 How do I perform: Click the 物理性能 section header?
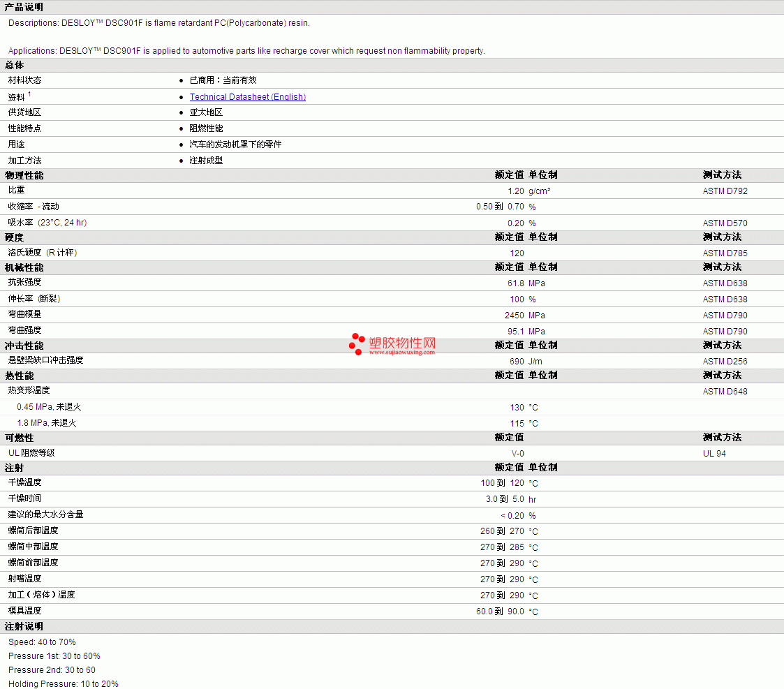coord(24,175)
